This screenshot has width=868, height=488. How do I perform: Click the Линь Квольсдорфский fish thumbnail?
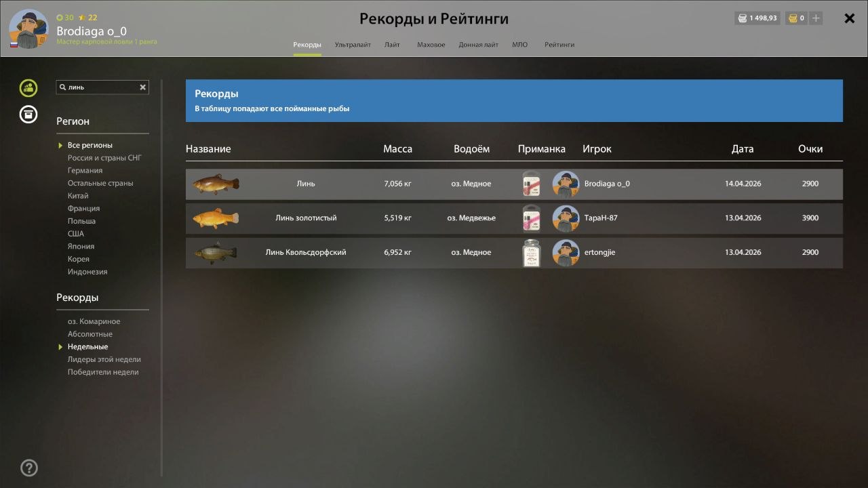pos(216,253)
